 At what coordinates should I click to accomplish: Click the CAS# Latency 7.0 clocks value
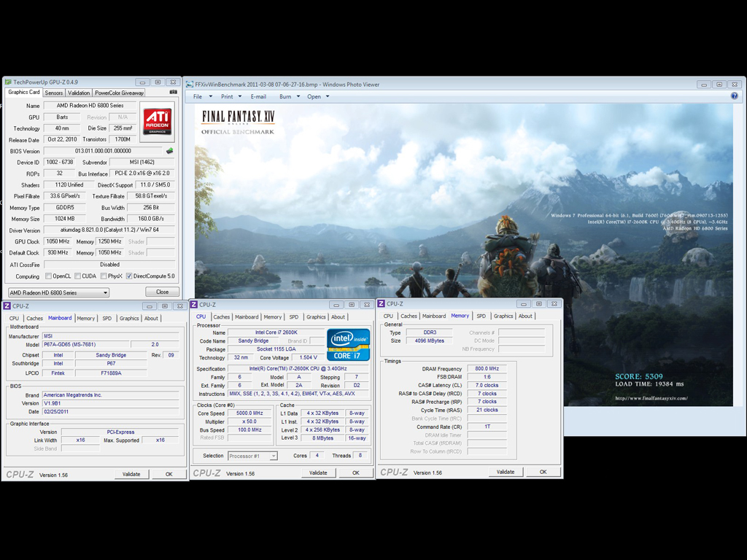coord(487,385)
